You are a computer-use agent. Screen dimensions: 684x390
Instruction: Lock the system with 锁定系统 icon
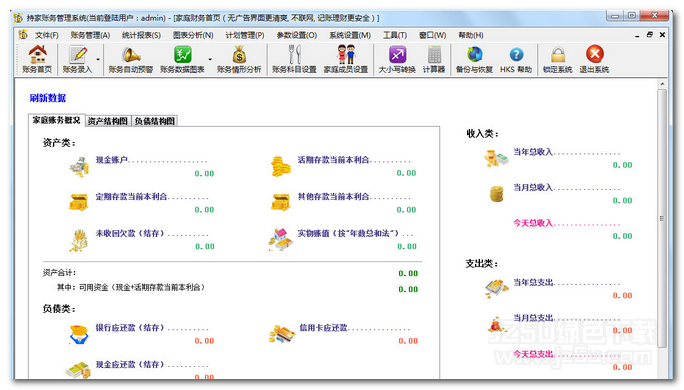click(557, 59)
